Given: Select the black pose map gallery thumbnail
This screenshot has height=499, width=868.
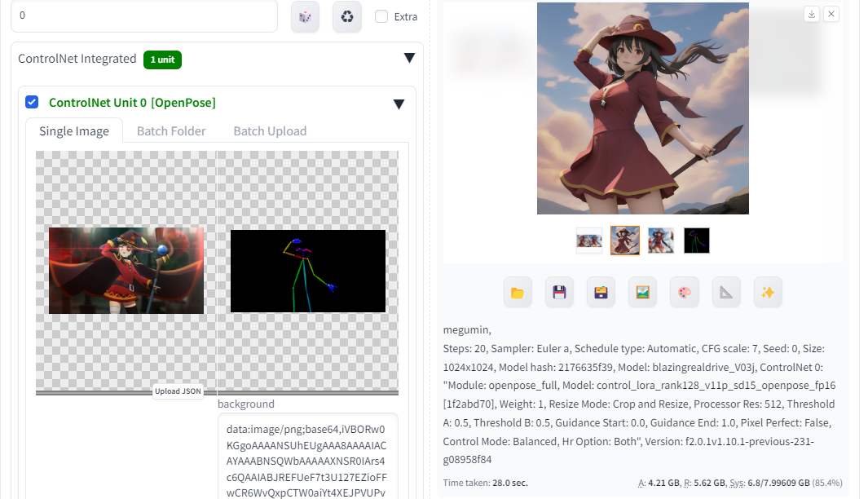Looking at the screenshot, I should click(696, 241).
